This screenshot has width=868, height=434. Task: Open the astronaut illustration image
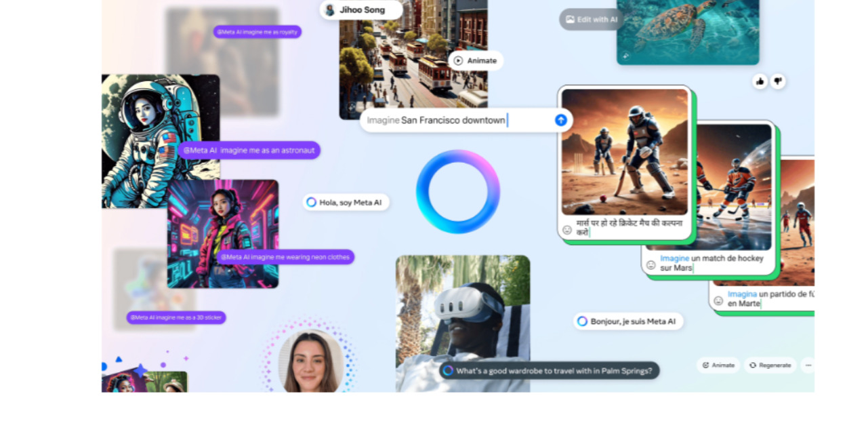[161, 141]
